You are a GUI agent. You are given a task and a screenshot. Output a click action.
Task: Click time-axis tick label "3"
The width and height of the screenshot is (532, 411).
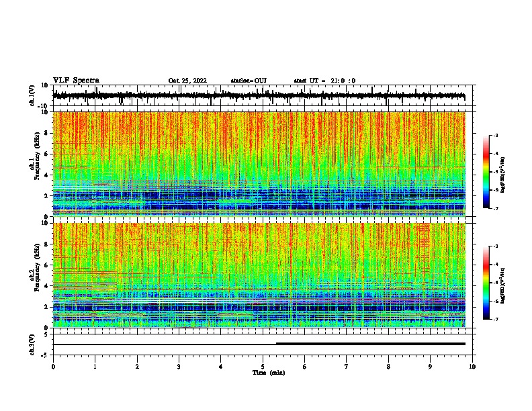179,367
